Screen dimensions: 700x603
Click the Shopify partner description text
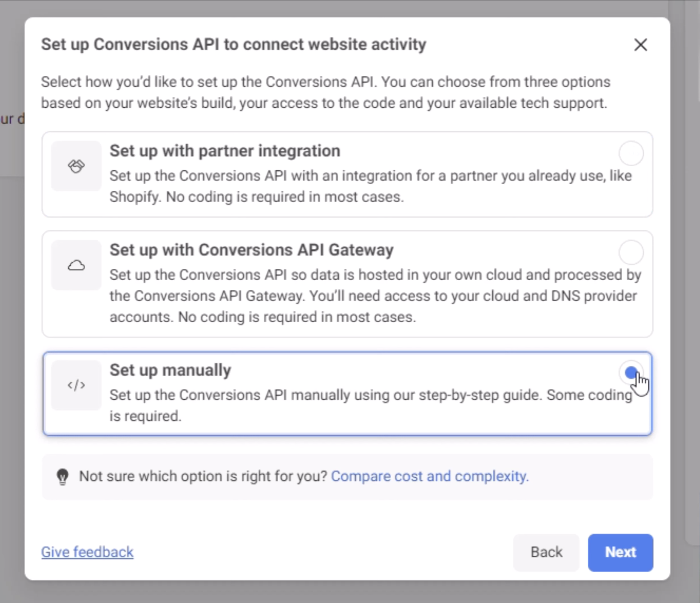point(370,186)
